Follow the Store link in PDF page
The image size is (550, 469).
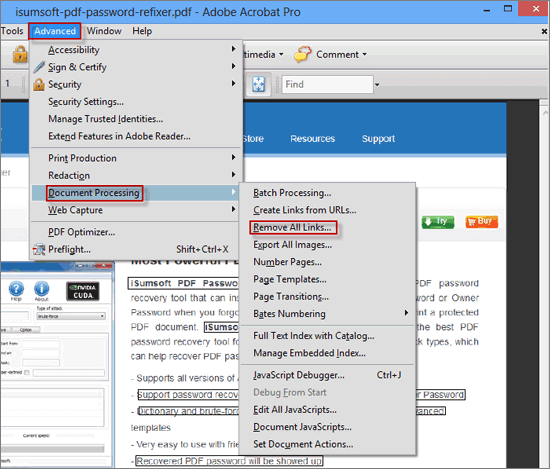(253, 139)
